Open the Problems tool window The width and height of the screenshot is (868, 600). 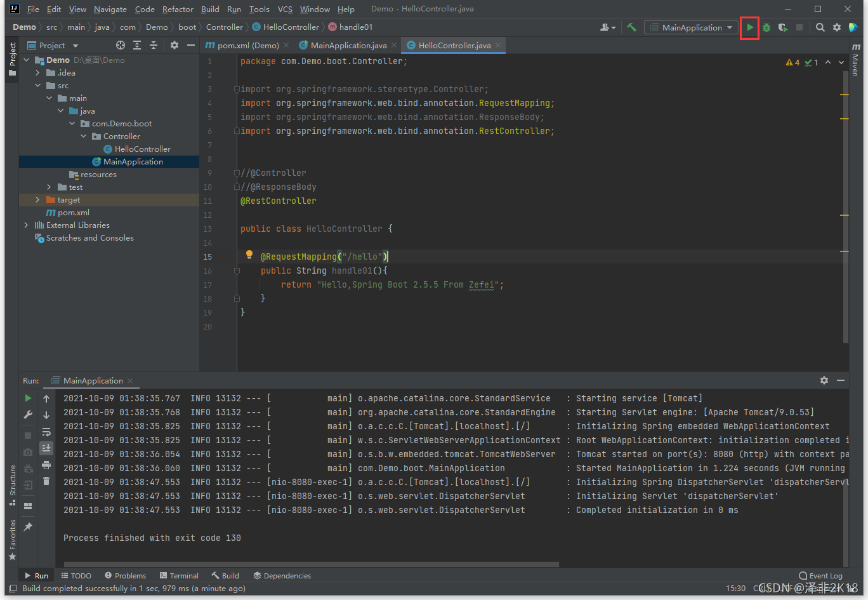pos(126,576)
